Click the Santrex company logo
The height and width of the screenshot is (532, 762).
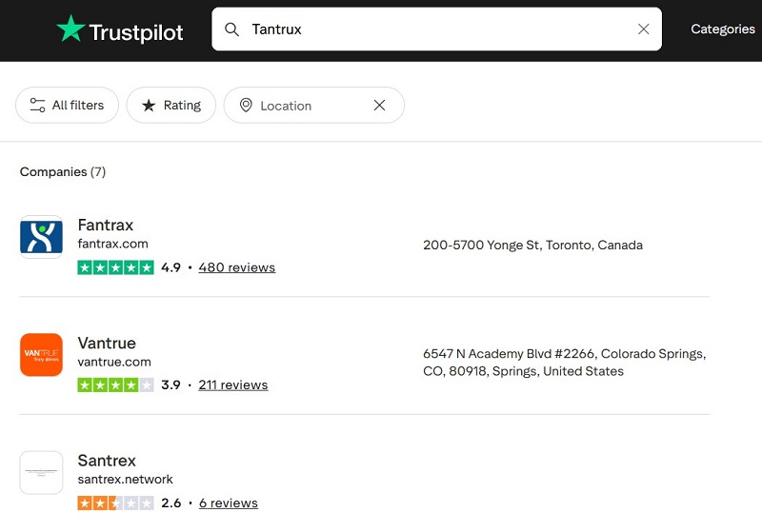41,472
